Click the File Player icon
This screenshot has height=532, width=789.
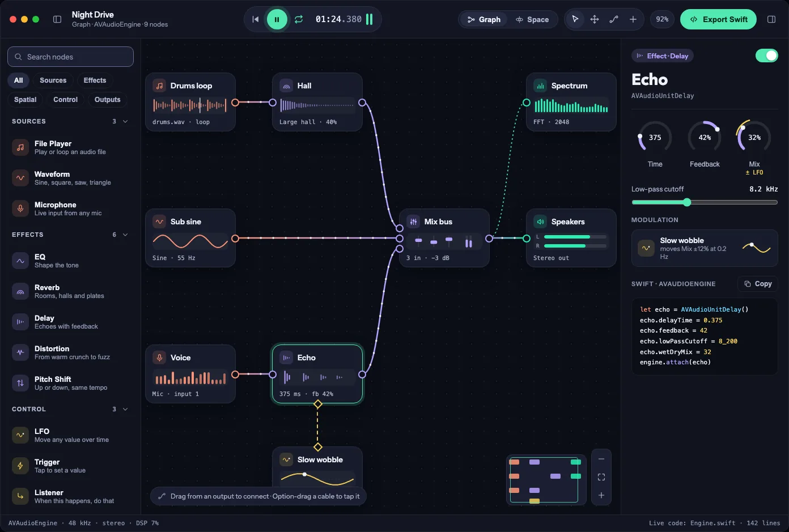(20, 147)
